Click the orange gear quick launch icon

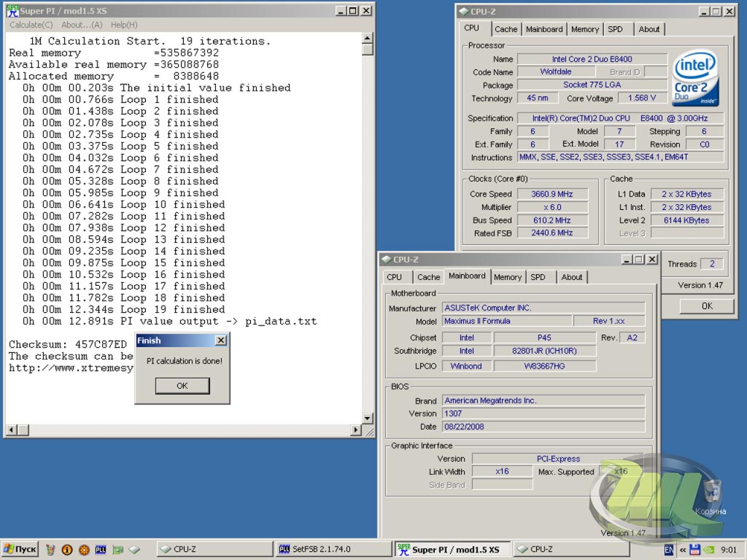click(84, 550)
